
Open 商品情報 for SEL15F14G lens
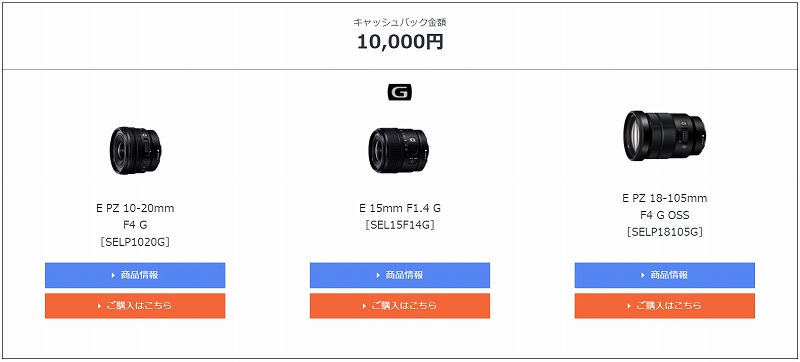(400, 275)
